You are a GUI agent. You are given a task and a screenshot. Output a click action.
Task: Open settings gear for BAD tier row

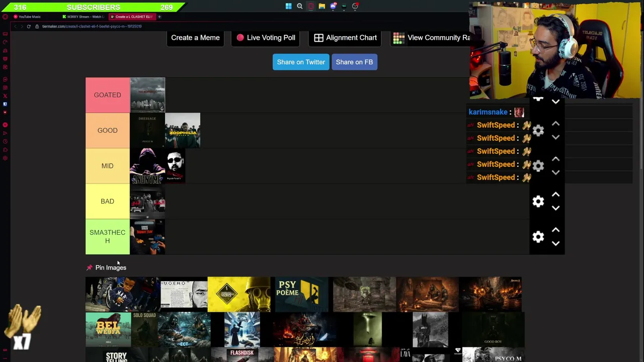(x=538, y=202)
